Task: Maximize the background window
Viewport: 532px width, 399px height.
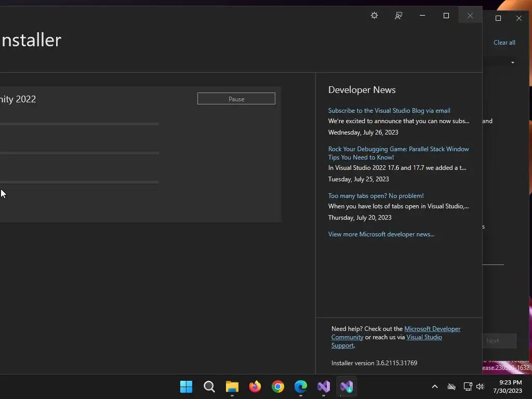Action: click(x=498, y=18)
